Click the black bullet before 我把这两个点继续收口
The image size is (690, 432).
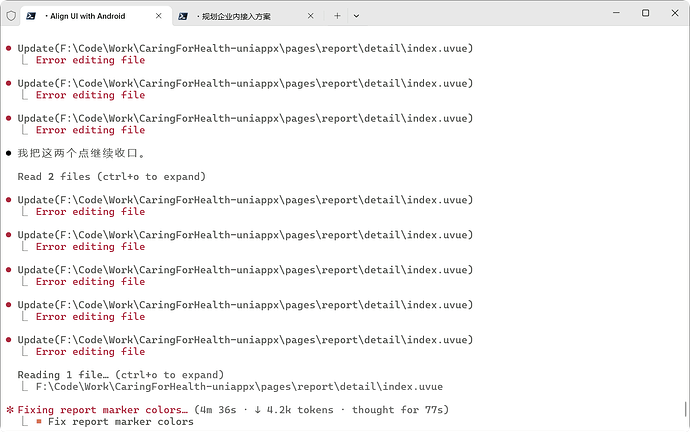pyautogui.click(x=8, y=154)
